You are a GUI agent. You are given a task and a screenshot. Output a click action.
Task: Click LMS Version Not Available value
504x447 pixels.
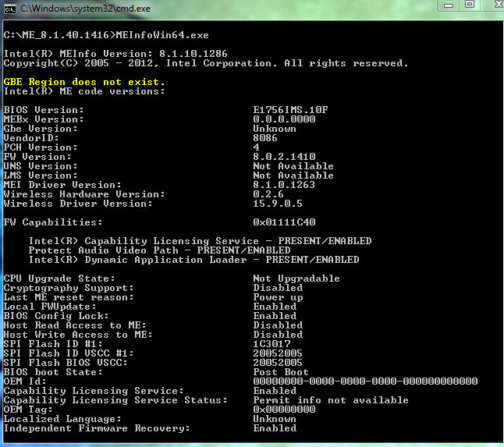click(x=293, y=176)
